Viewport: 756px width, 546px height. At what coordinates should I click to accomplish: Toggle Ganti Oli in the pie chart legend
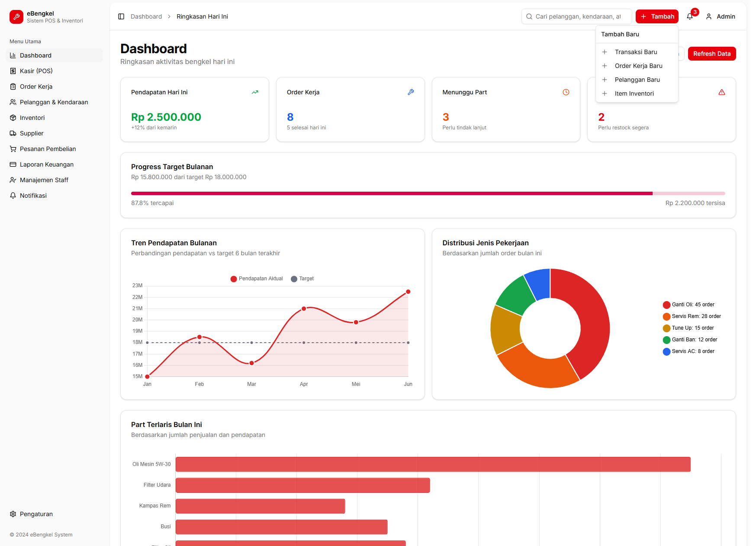688,304
